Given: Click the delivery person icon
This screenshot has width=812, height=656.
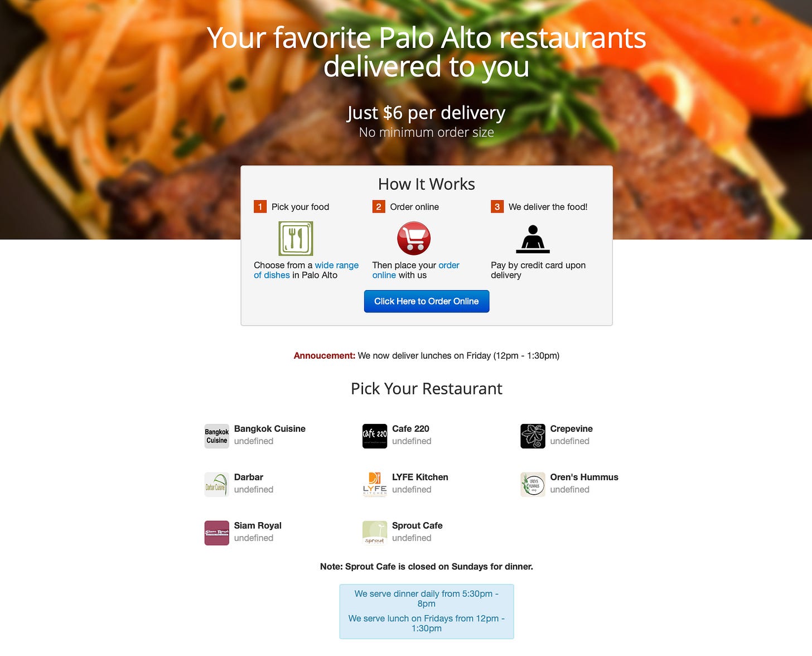Looking at the screenshot, I should [533, 239].
